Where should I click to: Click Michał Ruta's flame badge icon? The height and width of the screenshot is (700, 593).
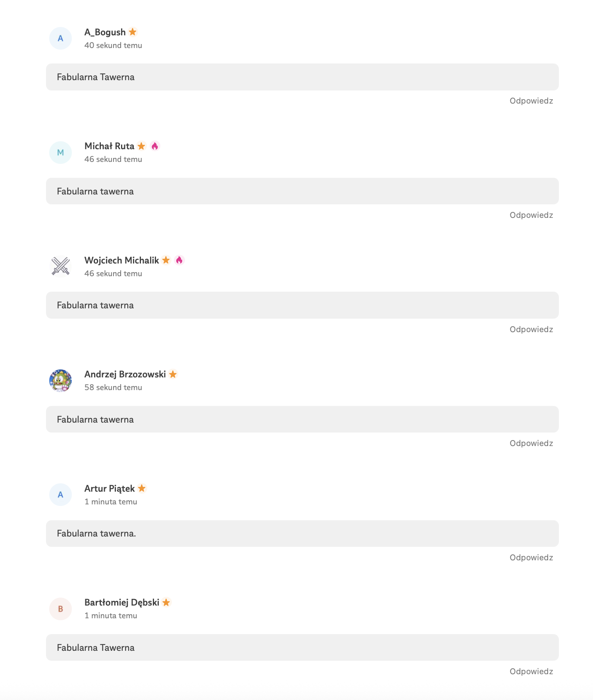point(155,146)
